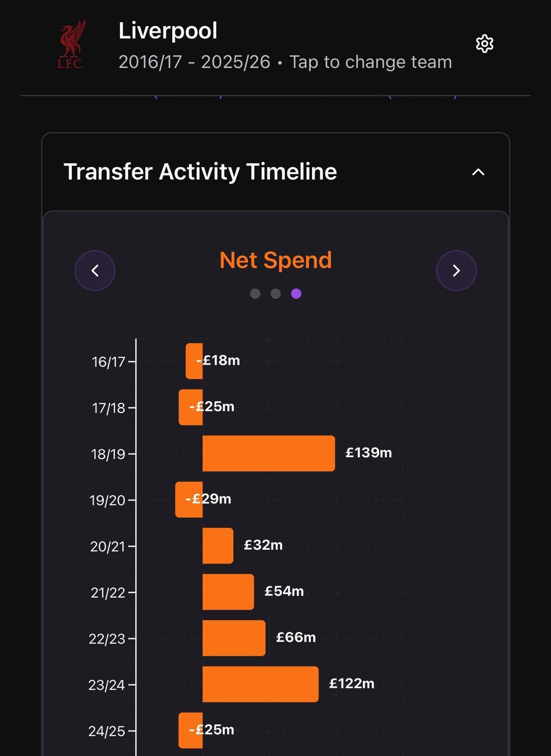Click the 21/22 £54m bar
This screenshot has width=551, height=756.
coord(228,592)
